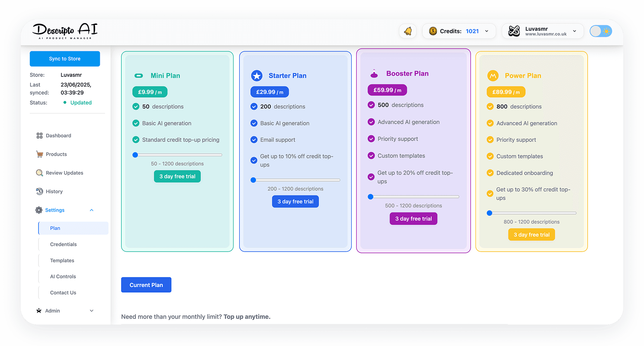Select the Admin star icon
The height and width of the screenshot is (346, 644).
tap(39, 311)
